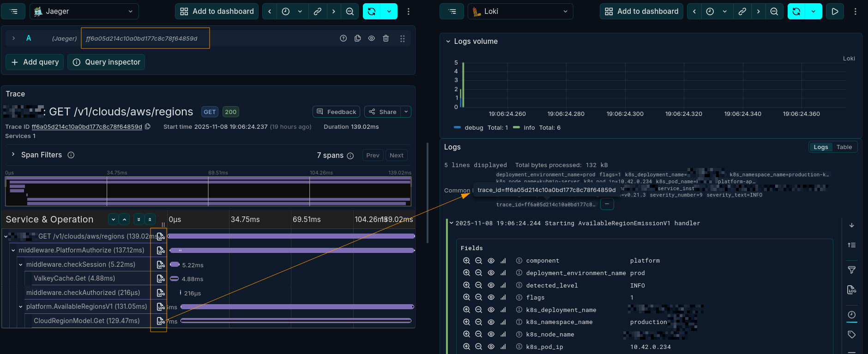The height and width of the screenshot is (354, 868).
Task: Jump to bottom using logs sidebar arrow
Action: coord(852,225)
